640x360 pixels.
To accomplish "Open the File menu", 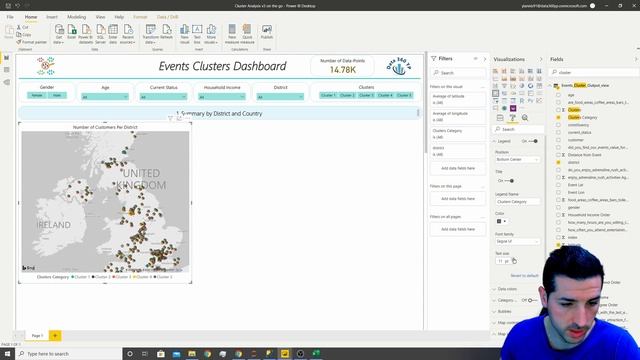I will [x=10, y=17].
